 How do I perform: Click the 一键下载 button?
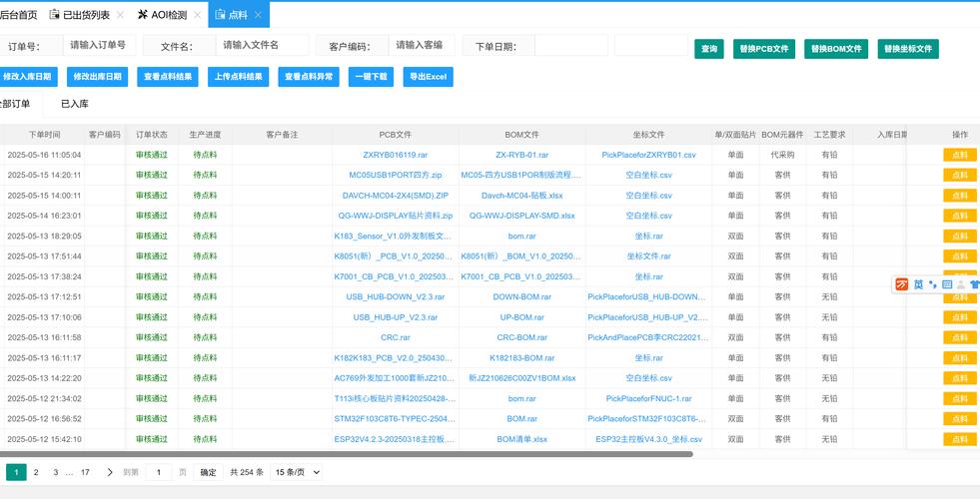[x=372, y=77]
